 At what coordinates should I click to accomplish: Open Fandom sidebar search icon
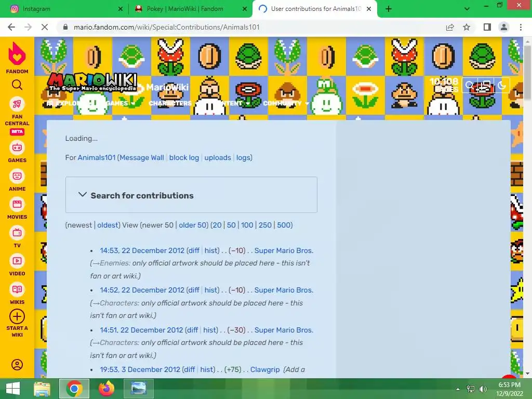17,85
